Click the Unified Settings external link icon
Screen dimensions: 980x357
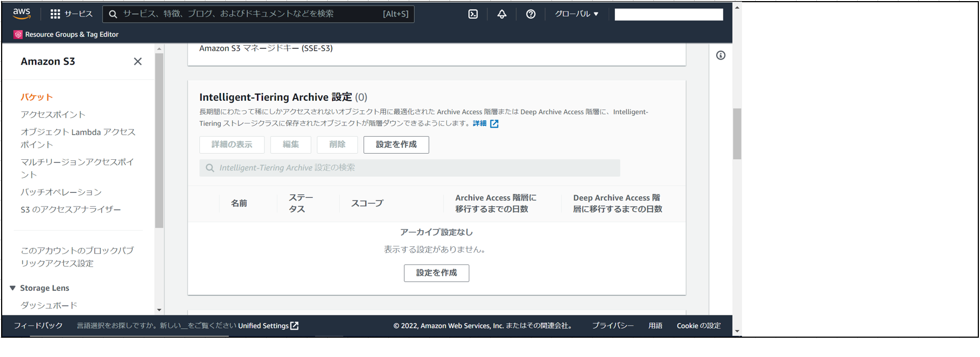[295, 326]
